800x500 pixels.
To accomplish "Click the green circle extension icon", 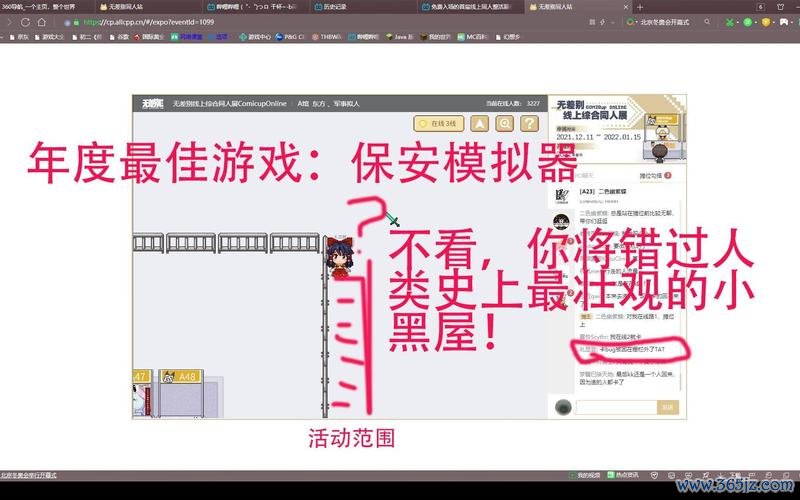I will [747, 22].
